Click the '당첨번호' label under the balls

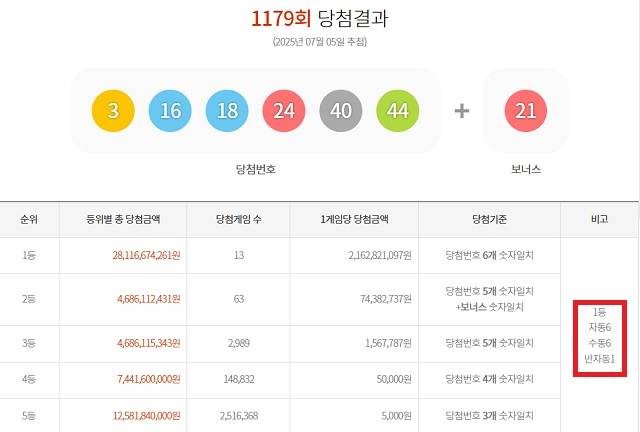tap(256, 169)
